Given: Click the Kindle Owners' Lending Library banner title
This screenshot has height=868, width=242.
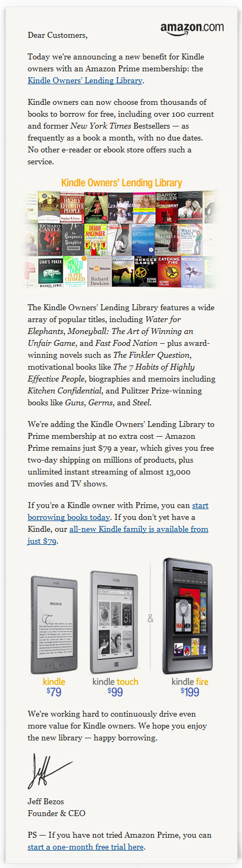Looking at the screenshot, I should tap(121, 183).
